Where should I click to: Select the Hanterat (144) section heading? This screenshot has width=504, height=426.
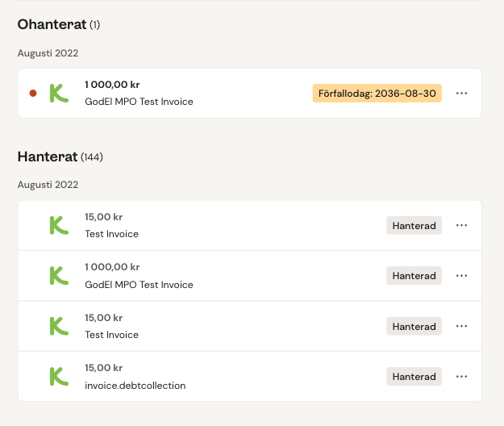(x=60, y=157)
